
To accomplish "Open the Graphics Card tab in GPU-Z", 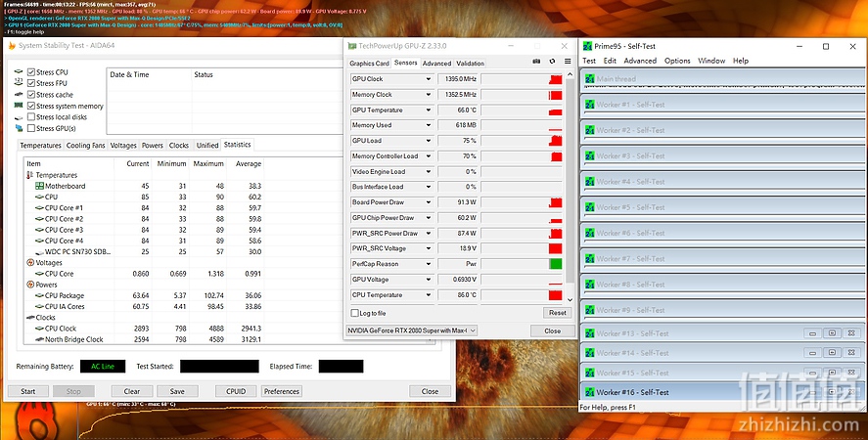I will [369, 64].
